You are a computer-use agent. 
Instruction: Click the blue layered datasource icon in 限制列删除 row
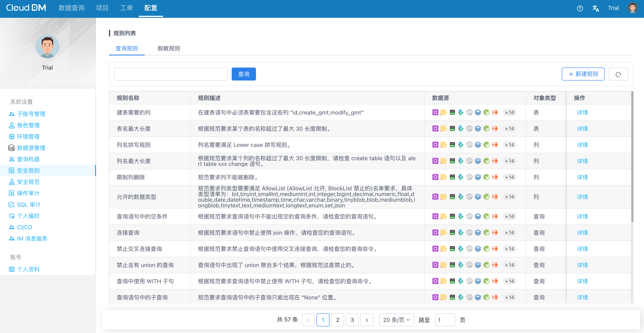coord(478,177)
